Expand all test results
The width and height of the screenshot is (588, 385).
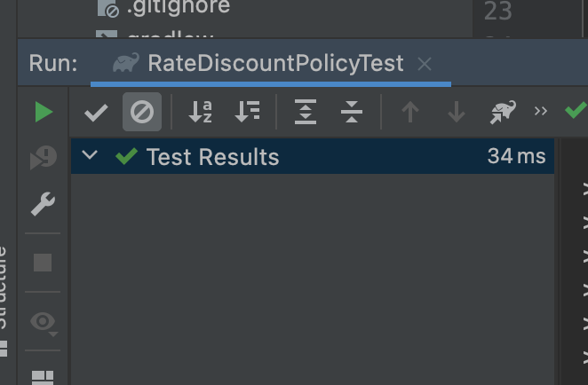[306, 112]
